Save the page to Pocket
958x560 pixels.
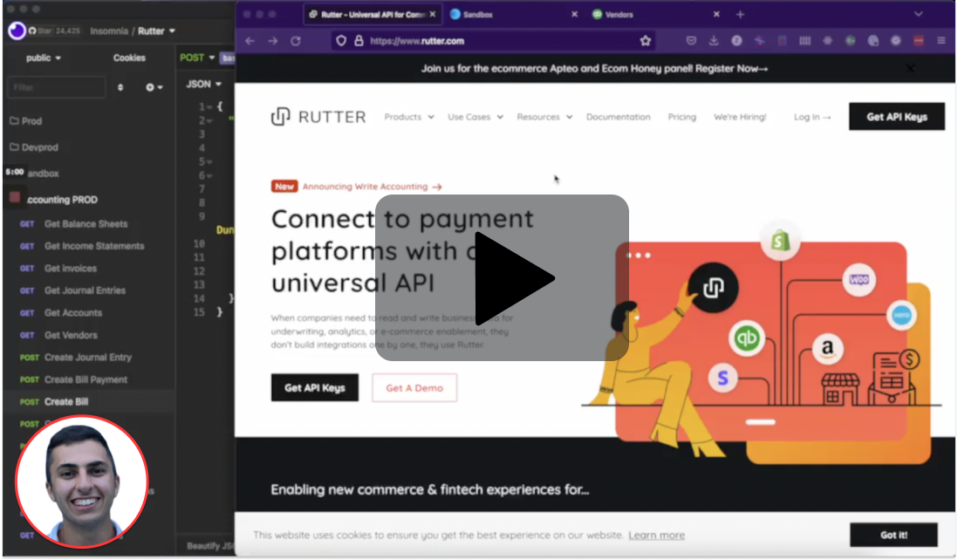coord(690,40)
